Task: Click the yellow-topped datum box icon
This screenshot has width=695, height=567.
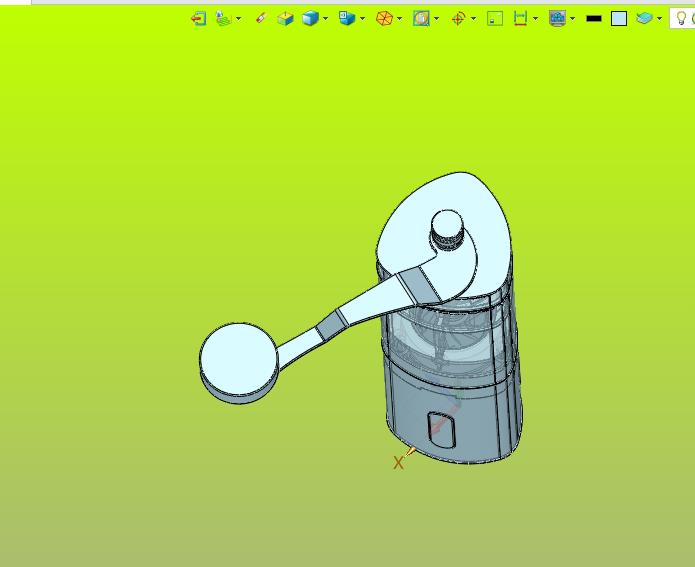Action: click(x=285, y=19)
